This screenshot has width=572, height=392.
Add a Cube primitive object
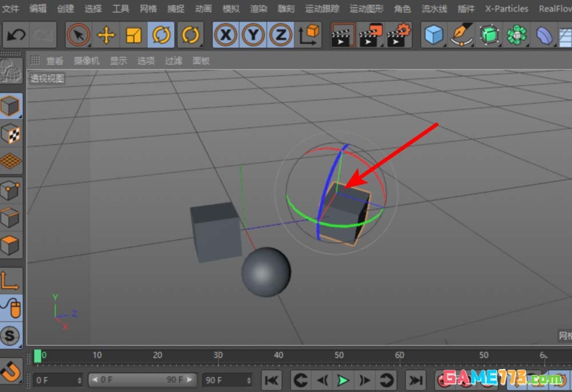pos(434,35)
